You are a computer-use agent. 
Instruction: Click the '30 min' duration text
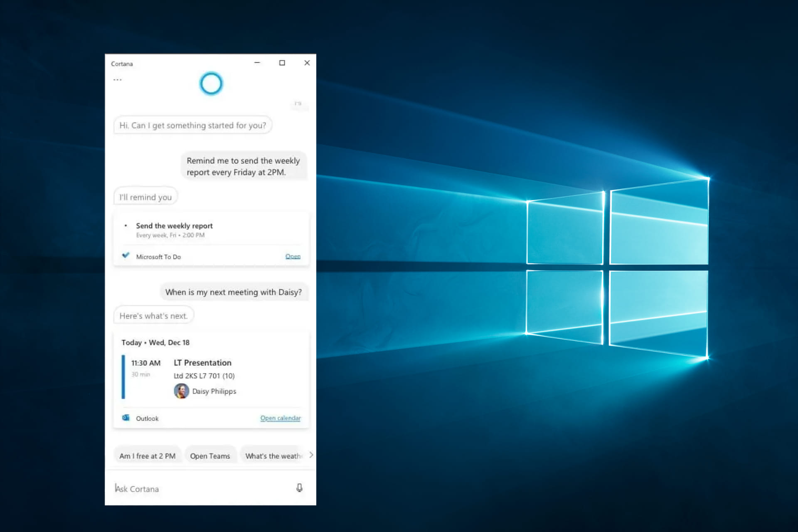pos(140,374)
